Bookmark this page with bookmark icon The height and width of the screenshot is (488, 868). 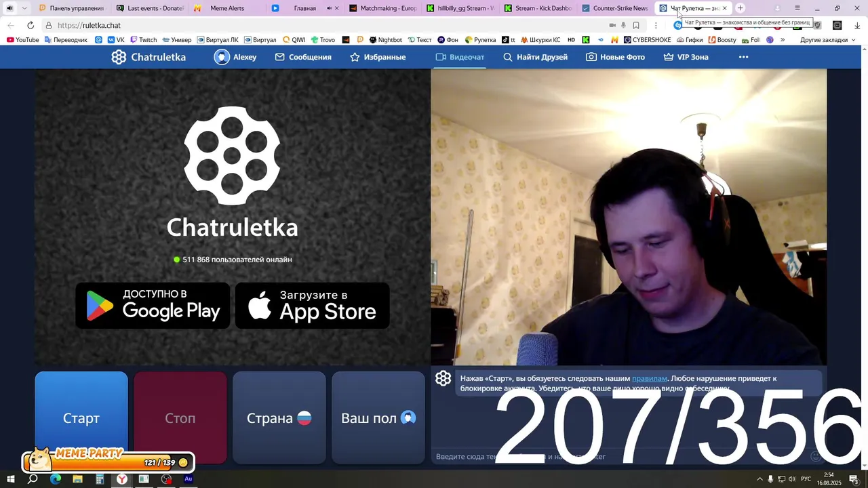click(x=636, y=25)
